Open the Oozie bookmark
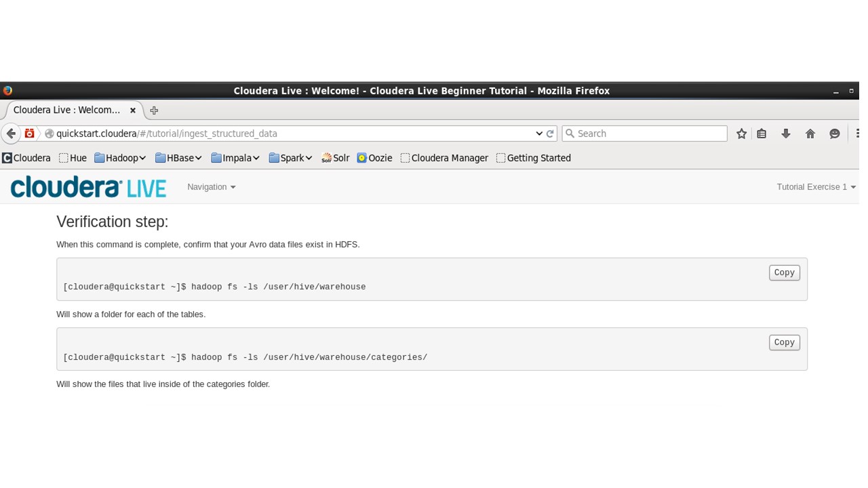Screen dimensions: 868x488 point(375,158)
